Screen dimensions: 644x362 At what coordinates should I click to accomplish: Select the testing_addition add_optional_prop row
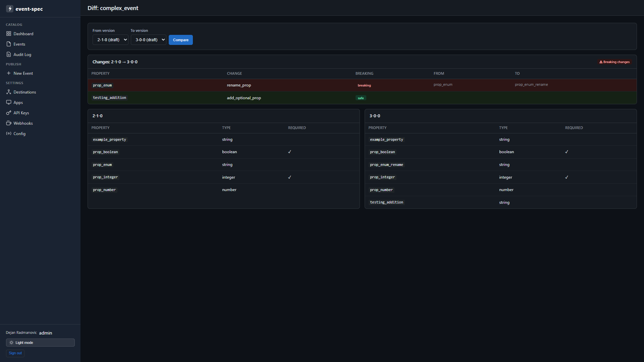(x=362, y=98)
